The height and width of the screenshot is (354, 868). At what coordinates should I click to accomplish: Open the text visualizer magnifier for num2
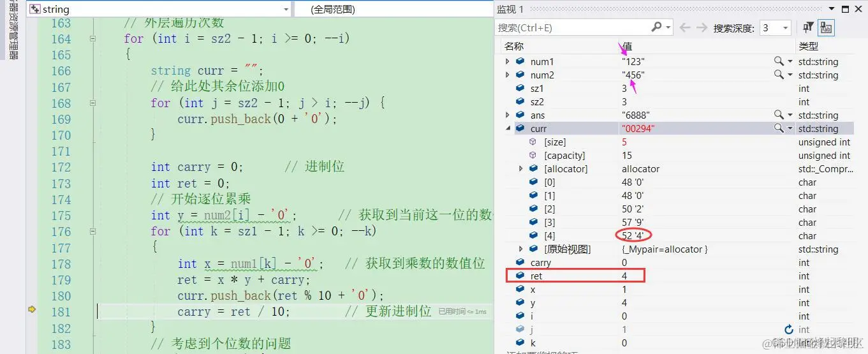(x=779, y=75)
